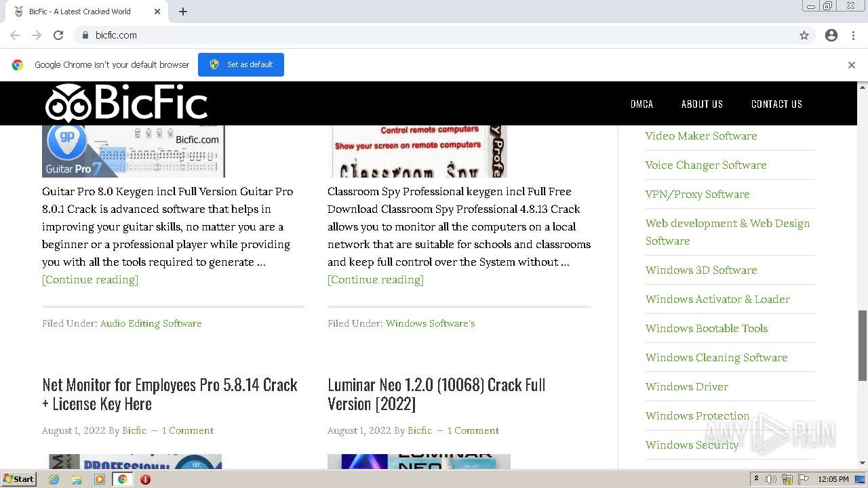Open the Chrome profile avatar icon
868x488 pixels.
[x=831, y=35]
